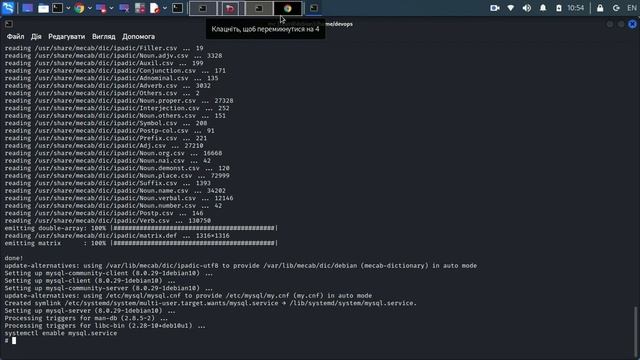
Task: Maximize the terminal window
Action: 621,24
